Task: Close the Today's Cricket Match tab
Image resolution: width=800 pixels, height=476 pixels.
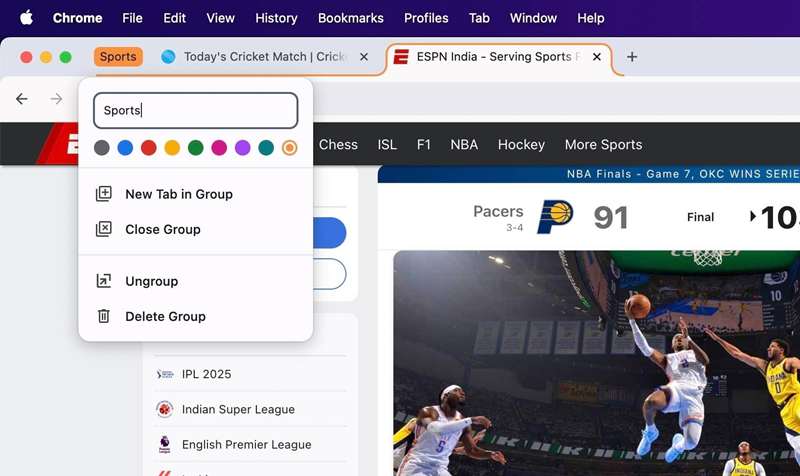Action: 364,57
